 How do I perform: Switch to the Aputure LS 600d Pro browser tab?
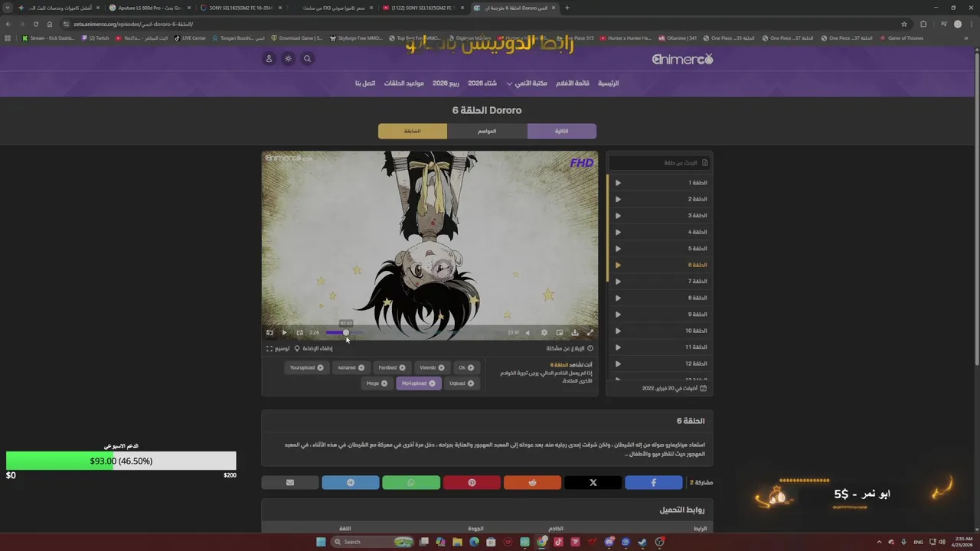click(149, 8)
